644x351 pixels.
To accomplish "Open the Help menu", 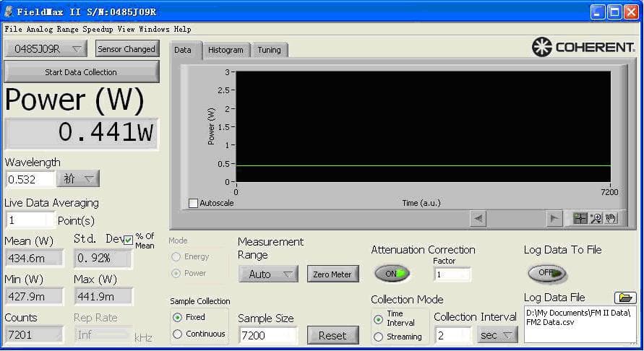I will click(x=182, y=29).
